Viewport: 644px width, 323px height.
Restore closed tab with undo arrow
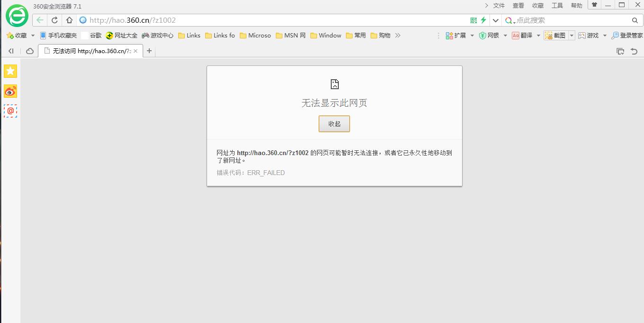(x=634, y=51)
